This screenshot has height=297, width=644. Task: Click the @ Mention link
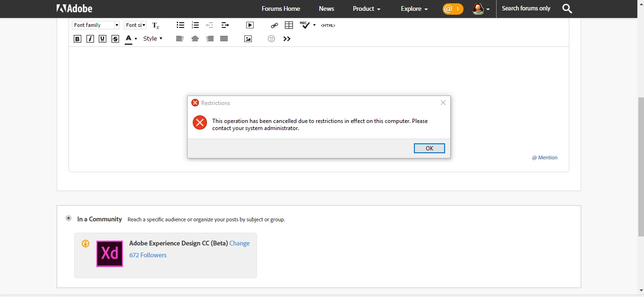point(545,157)
